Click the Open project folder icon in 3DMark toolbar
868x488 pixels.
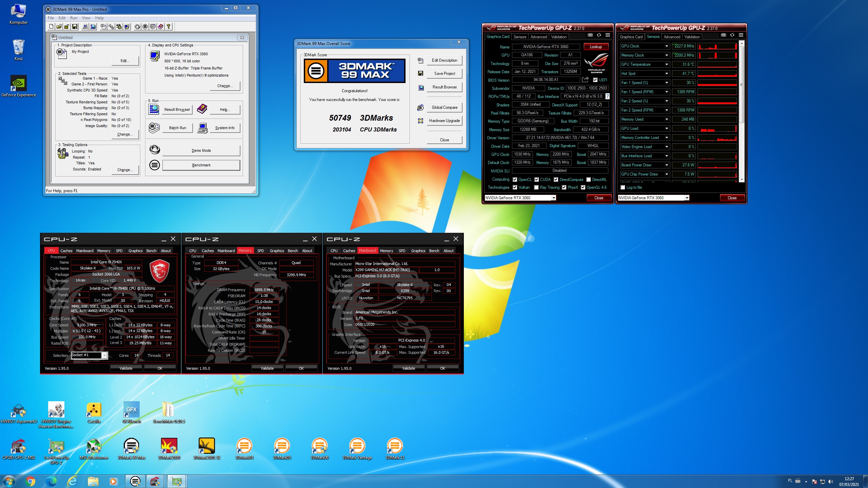coord(59,26)
